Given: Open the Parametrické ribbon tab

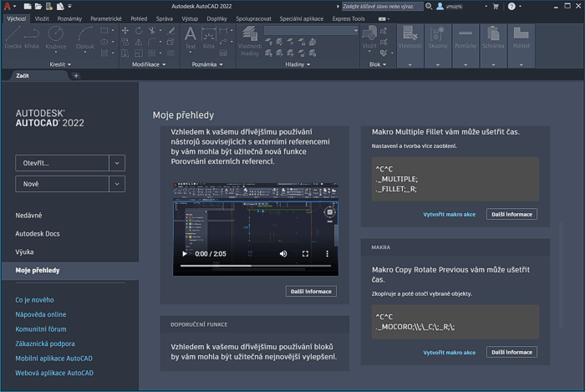Looking at the screenshot, I should [x=106, y=18].
